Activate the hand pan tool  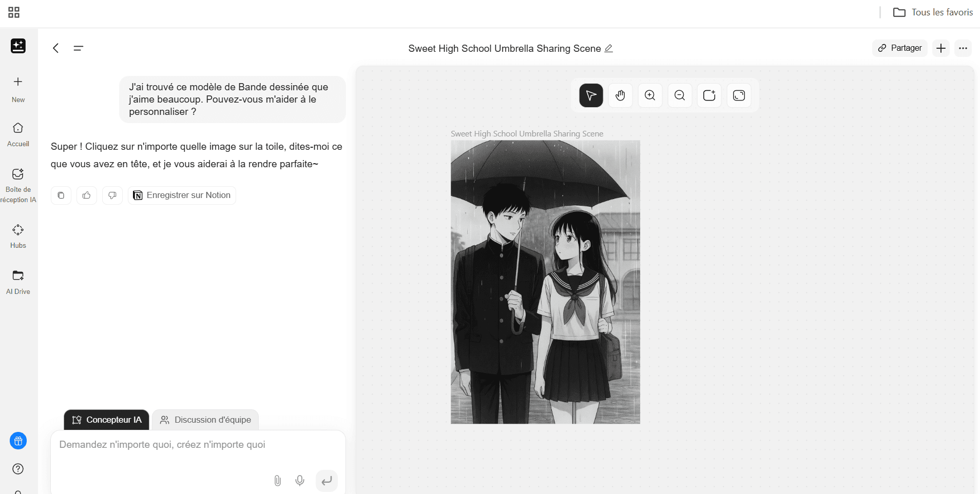(620, 95)
